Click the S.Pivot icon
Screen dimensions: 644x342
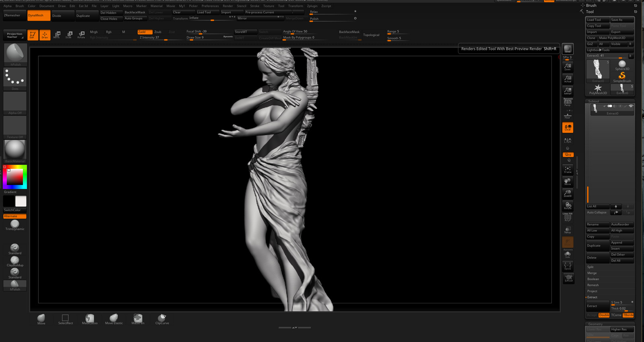[x=568, y=278]
